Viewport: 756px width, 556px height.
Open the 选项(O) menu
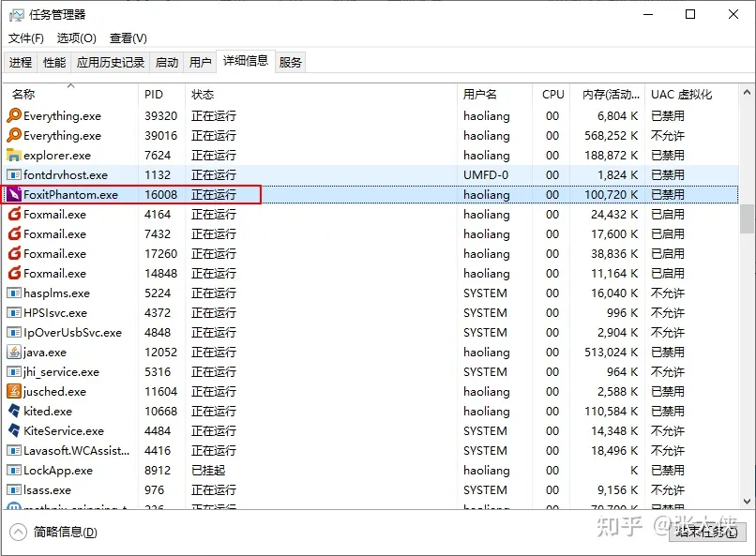pos(77,38)
